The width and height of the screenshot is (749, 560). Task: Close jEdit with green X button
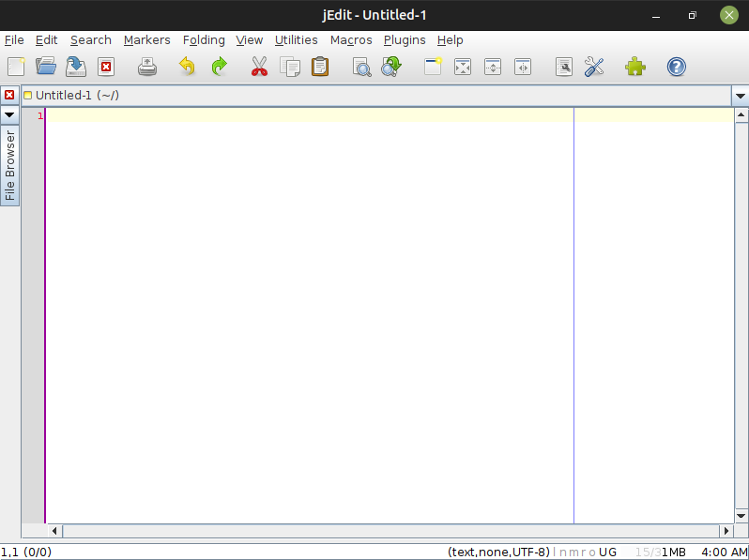click(729, 15)
